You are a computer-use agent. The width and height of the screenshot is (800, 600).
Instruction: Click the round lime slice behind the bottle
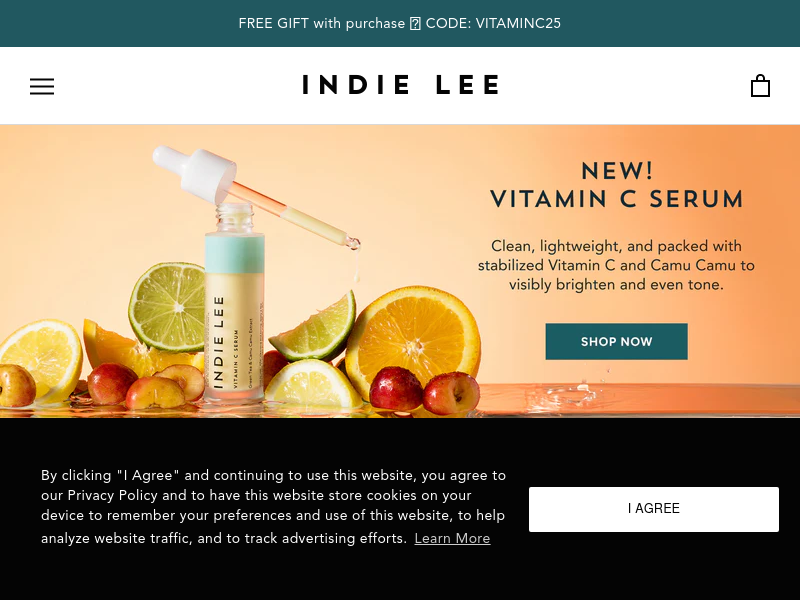(167, 306)
